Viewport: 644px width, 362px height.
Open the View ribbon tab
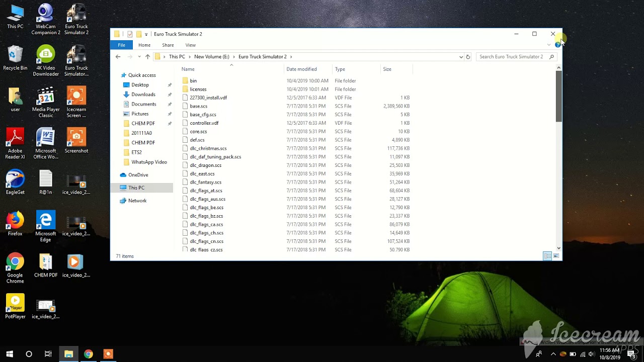click(x=190, y=45)
